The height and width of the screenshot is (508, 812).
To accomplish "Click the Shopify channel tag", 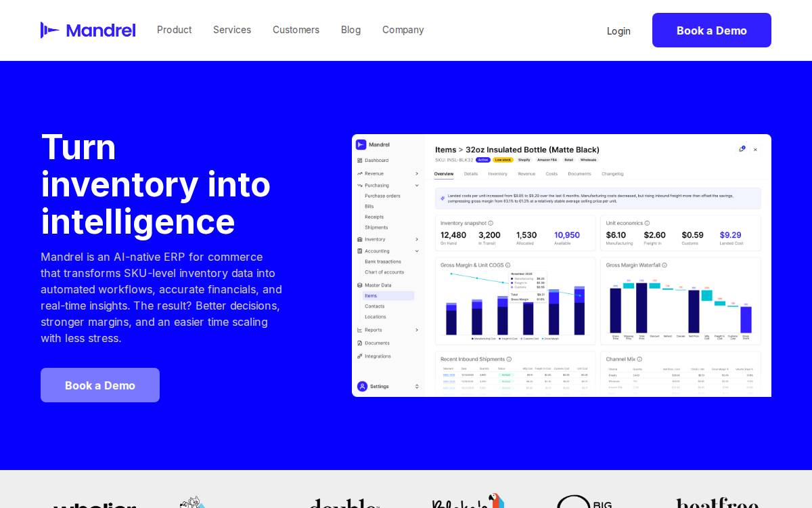I will [524, 160].
